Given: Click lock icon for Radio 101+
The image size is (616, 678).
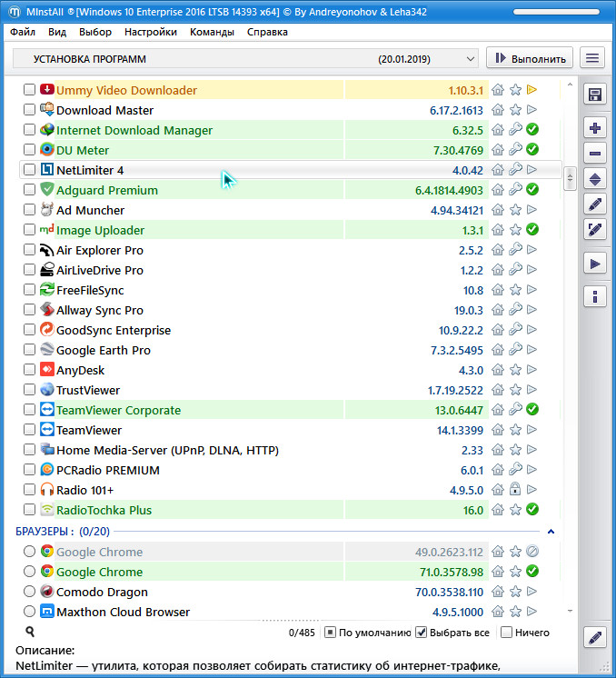Looking at the screenshot, I should pos(515,489).
